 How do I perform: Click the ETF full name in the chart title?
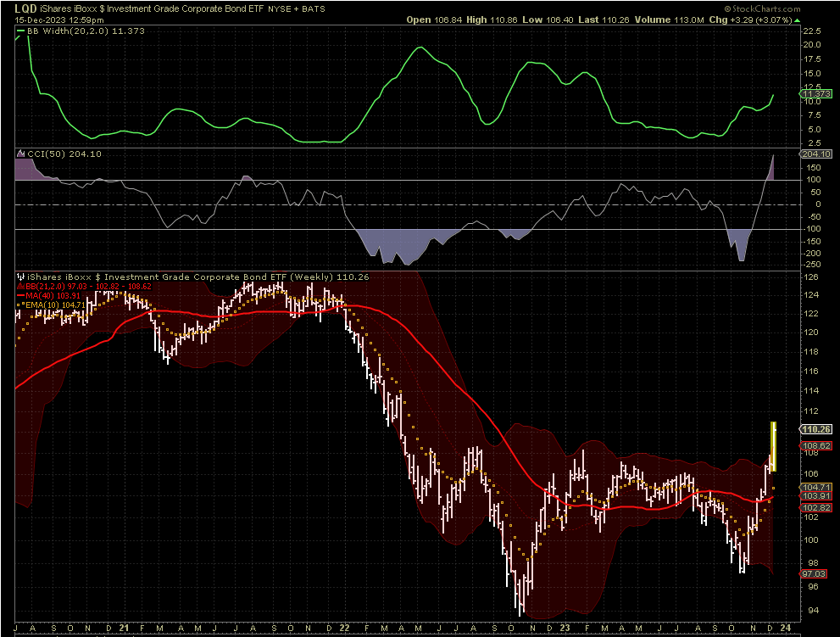pyautogui.click(x=152, y=8)
